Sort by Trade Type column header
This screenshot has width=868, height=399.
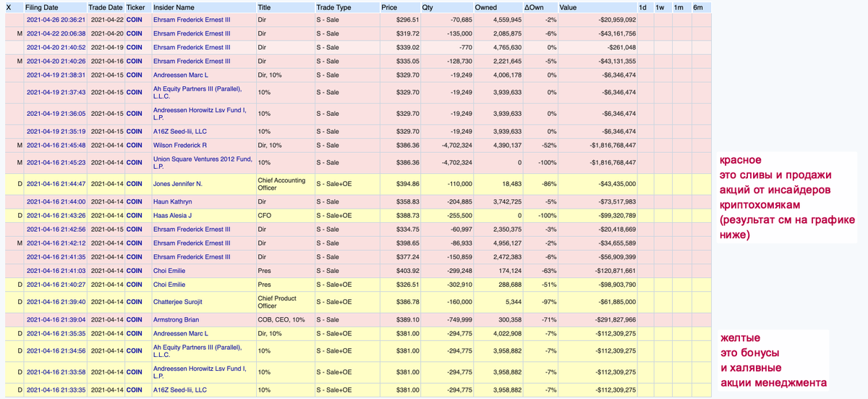[x=334, y=7]
